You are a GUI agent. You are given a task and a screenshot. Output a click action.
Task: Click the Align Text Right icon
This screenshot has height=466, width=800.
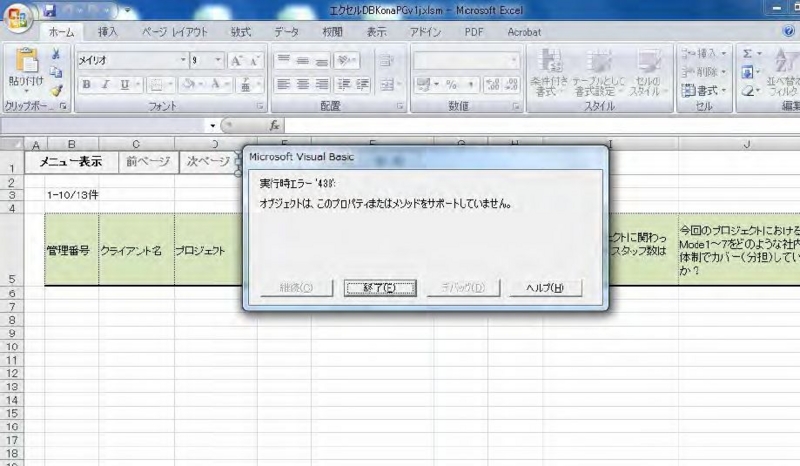point(321,84)
